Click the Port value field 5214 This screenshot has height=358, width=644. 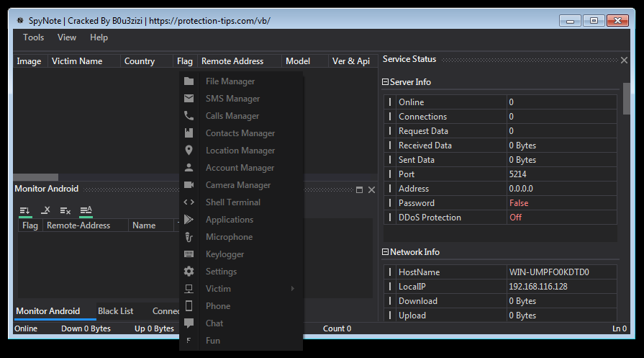point(561,174)
